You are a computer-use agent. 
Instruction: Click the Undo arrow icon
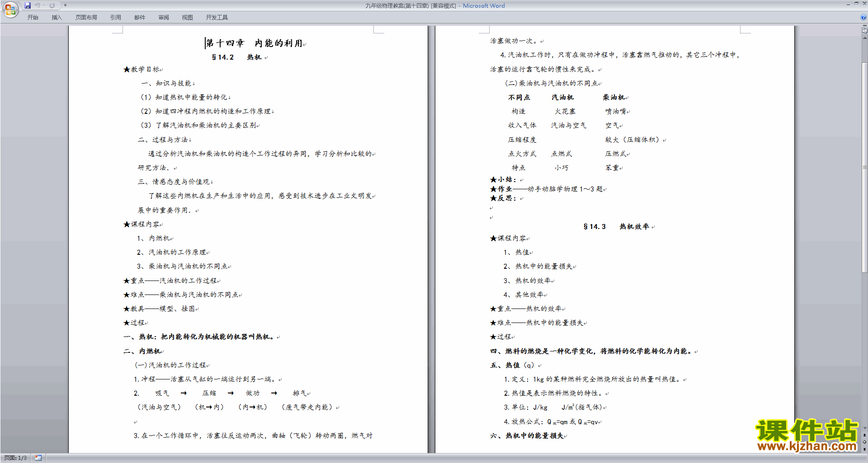(38, 5)
